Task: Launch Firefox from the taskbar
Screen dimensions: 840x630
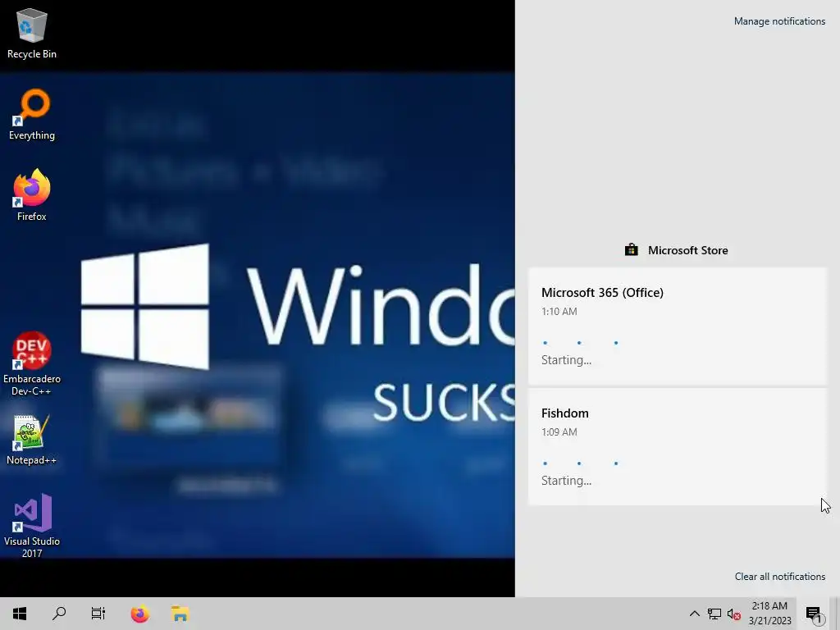Action: pyautogui.click(x=140, y=614)
